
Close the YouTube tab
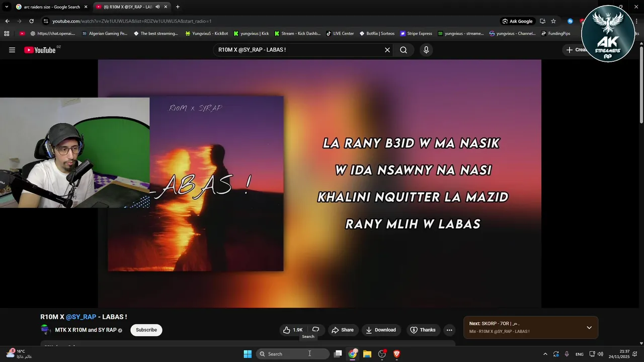(166, 7)
